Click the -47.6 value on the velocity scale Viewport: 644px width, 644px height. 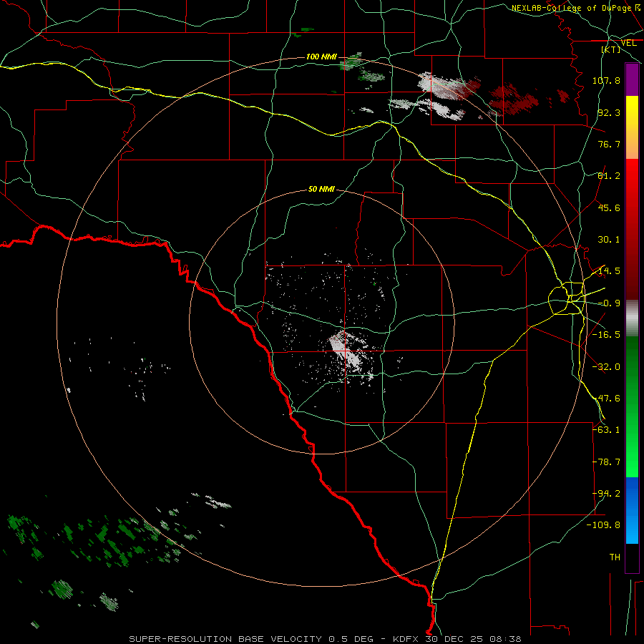[x=606, y=399]
